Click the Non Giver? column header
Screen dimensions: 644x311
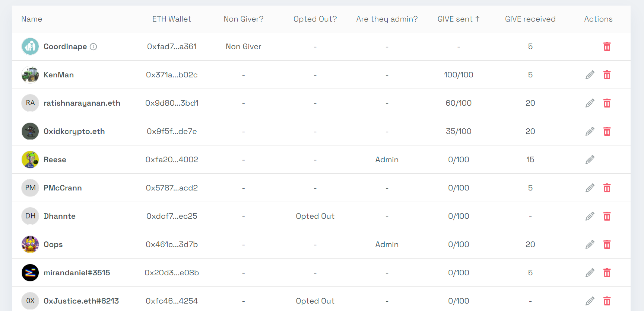tap(243, 19)
